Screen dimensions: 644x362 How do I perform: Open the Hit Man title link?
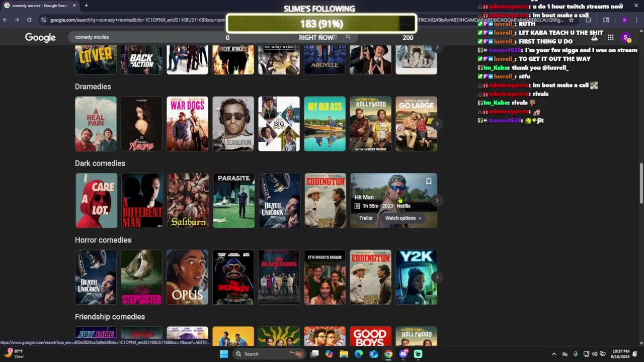click(364, 197)
